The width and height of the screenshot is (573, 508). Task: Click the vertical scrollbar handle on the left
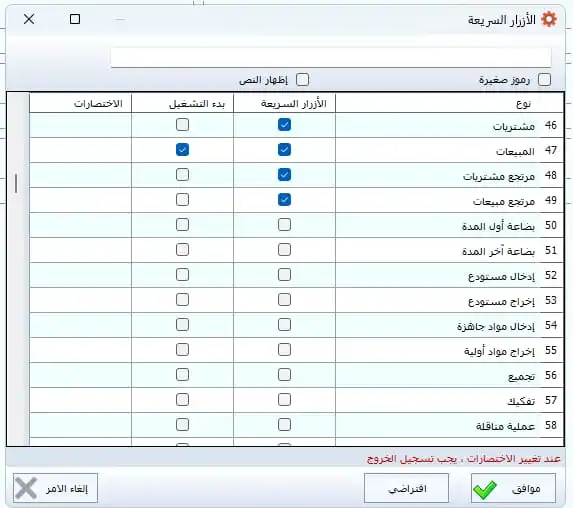pyautogui.click(x=16, y=183)
